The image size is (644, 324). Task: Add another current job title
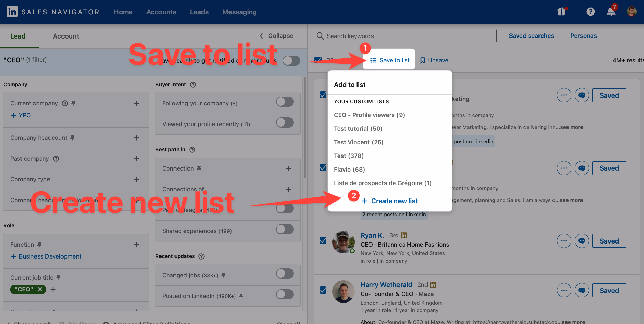tap(53, 290)
